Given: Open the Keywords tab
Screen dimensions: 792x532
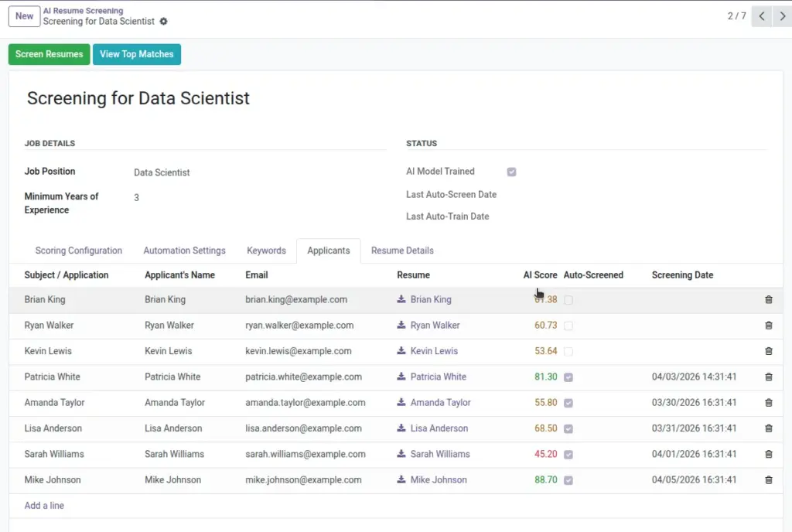Looking at the screenshot, I should 266,251.
